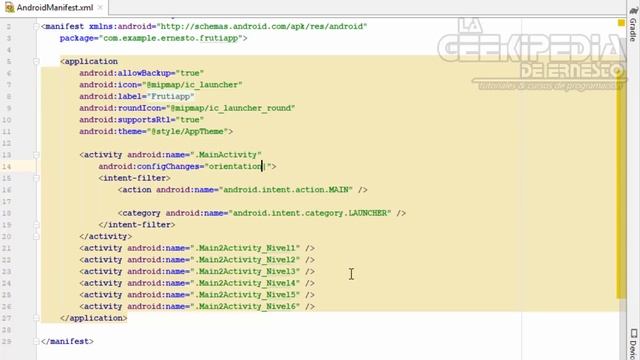The image size is (640, 360).
Task: Click the Main2Activity_Nivel6 activity line
Action: coord(197,307)
